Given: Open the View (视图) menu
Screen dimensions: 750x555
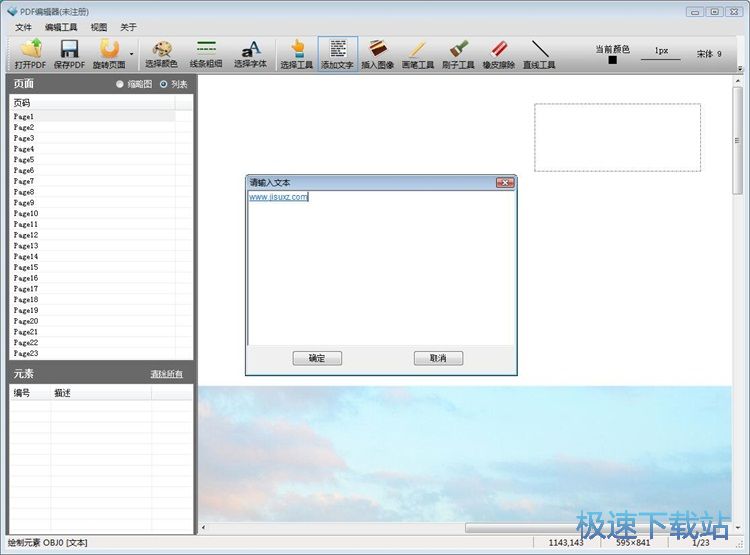Looking at the screenshot, I should click(x=98, y=27).
